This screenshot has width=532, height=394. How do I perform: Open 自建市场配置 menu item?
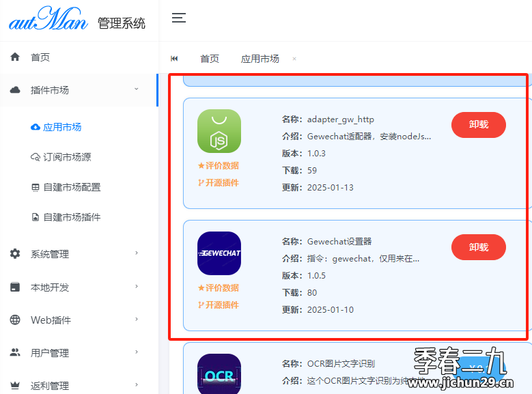tap(72, 187)
